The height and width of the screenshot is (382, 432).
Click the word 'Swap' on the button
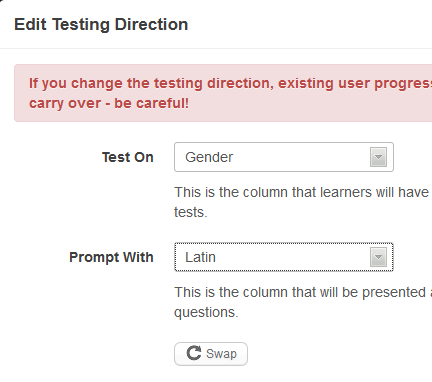point(221,354)
